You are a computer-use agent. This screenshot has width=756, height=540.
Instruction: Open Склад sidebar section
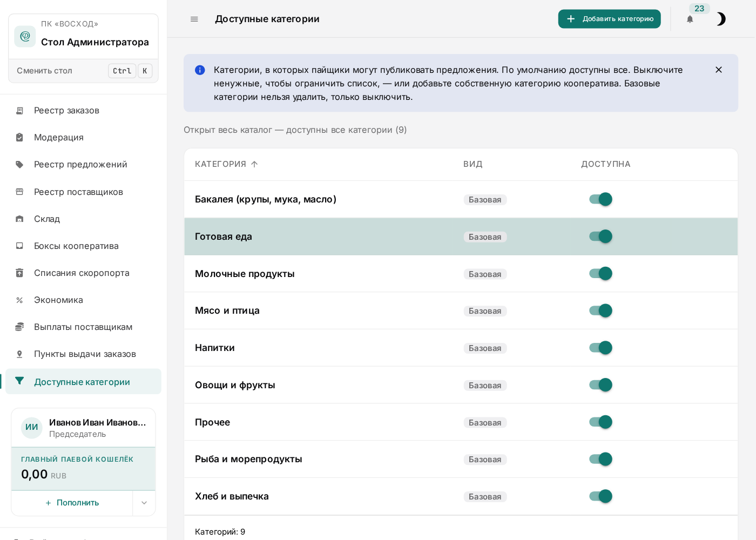(83, 219)
